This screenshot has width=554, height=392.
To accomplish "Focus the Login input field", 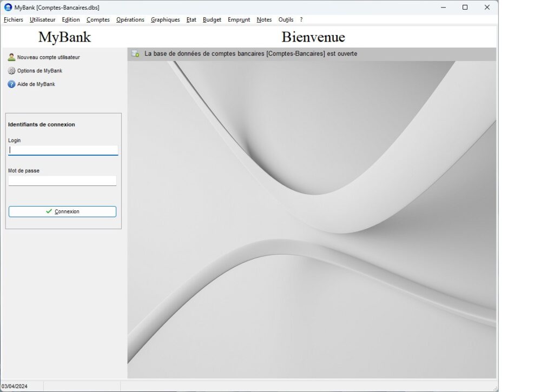I will point(63,150).
